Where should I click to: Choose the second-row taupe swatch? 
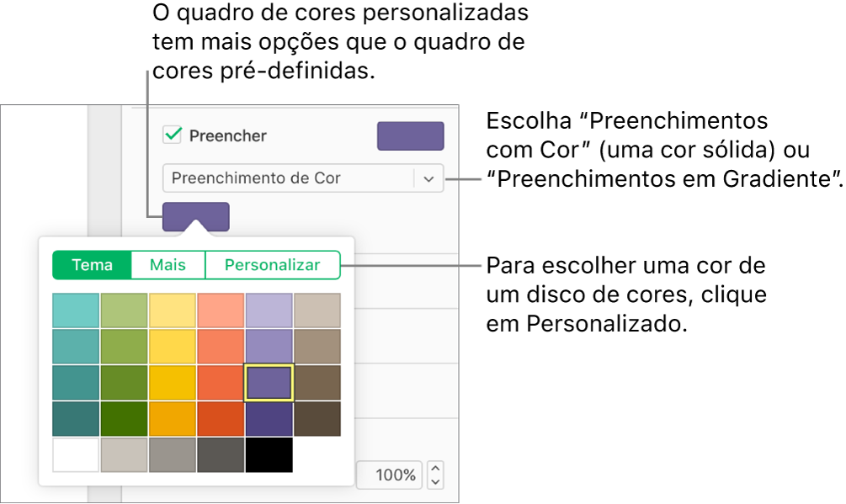317,346
